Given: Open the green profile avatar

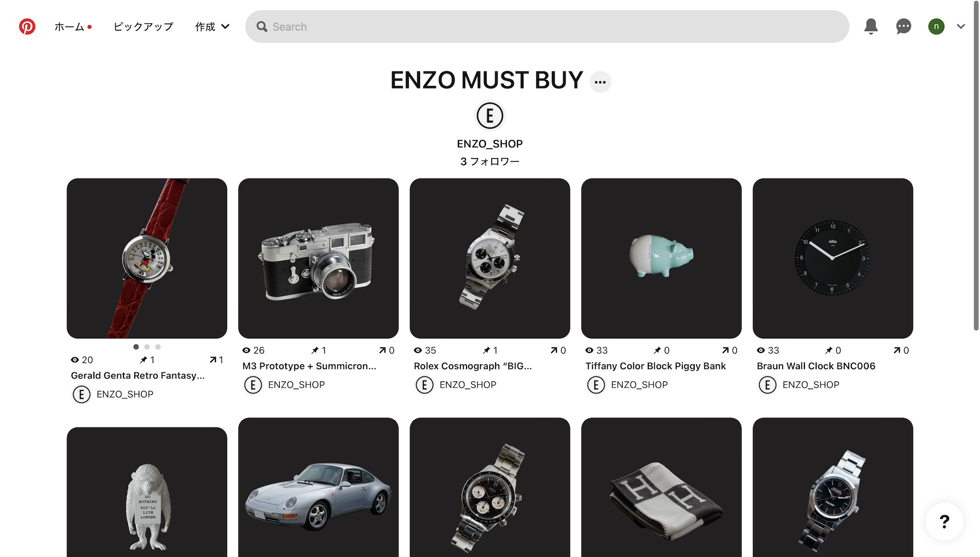Looking at the screenshot, I should (936, 27).
